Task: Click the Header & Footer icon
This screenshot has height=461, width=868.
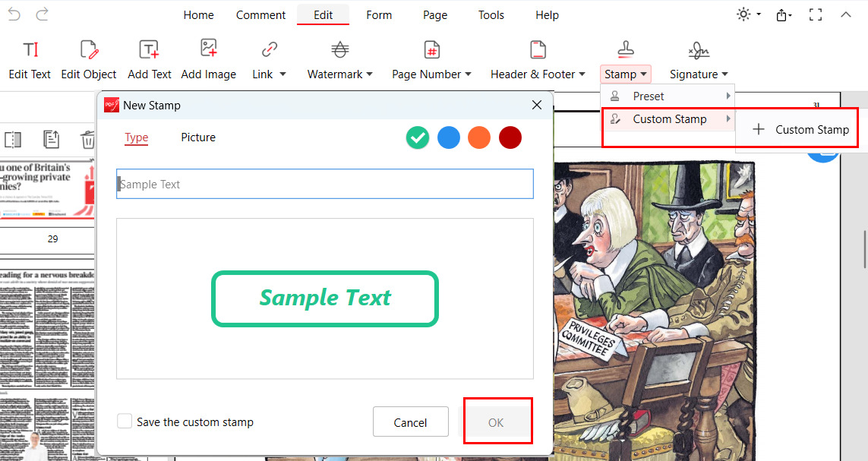Action: click(x=538, y=50)
